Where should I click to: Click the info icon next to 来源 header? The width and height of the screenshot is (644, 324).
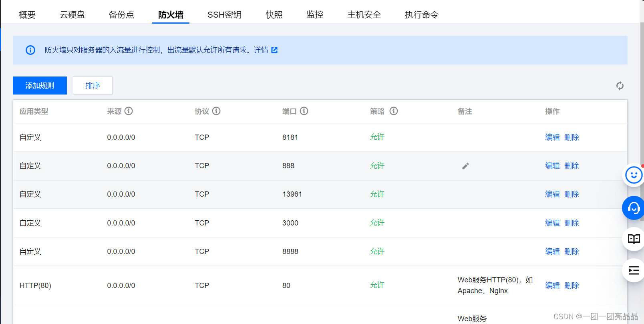[x=129, y=111]
